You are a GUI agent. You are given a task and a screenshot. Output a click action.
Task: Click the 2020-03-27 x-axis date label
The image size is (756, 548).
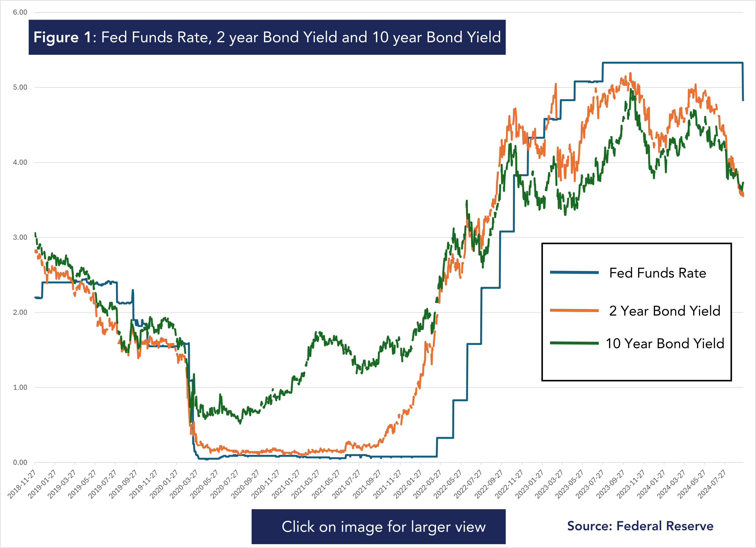184,484
